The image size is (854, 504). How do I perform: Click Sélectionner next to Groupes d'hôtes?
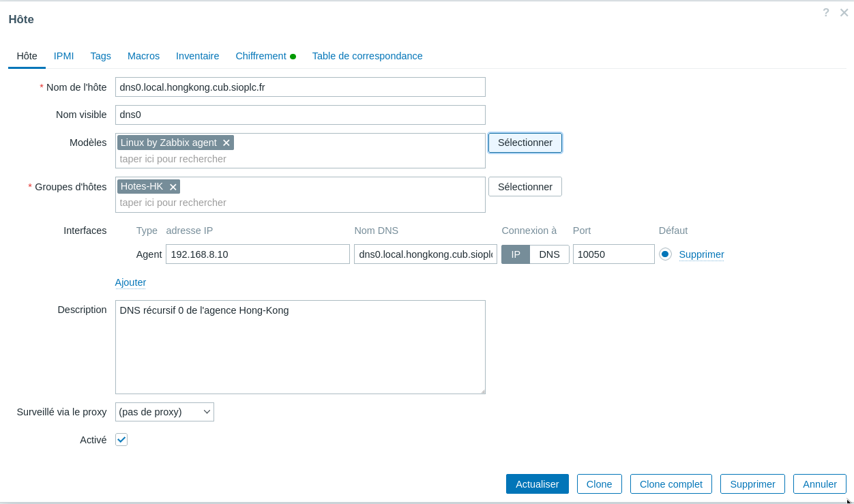tap(525, 187)
